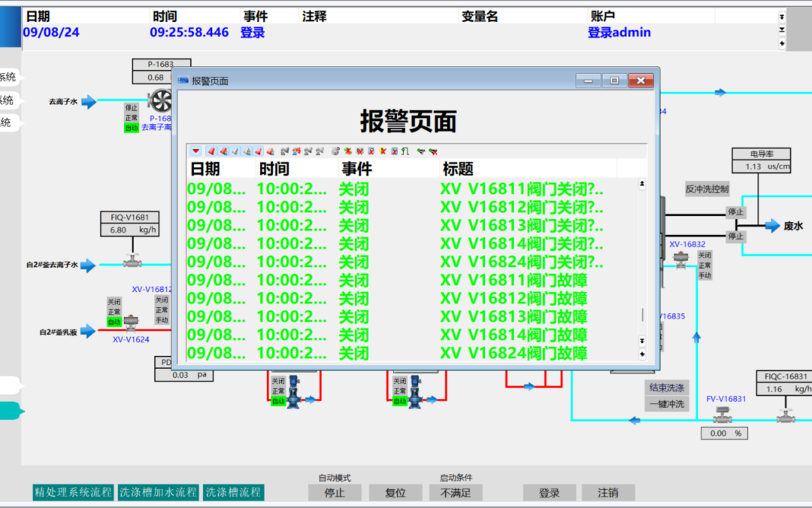Select alarm row XV V16811阀门故障
812x508 pixels.
click(x=414, y=281)
